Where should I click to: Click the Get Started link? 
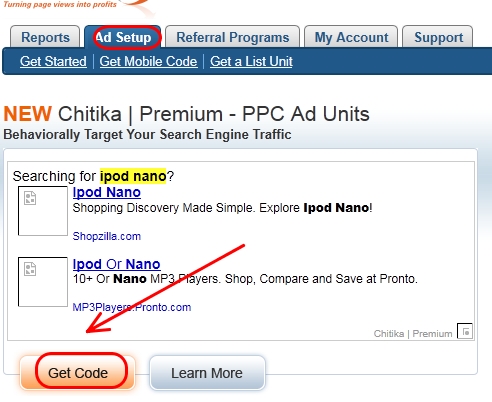[x=53, y=61]
